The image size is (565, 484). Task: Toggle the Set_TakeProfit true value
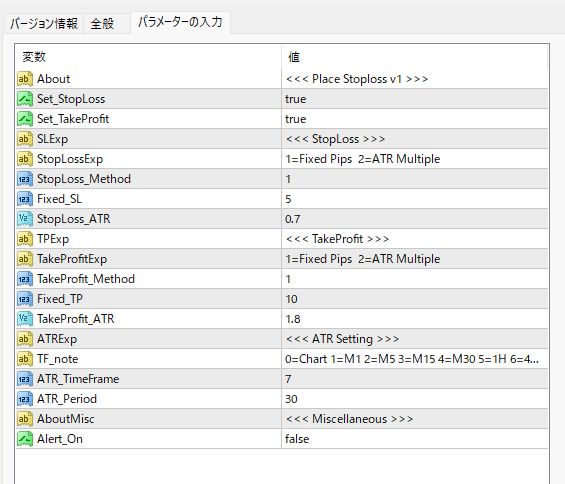[x=414, y=119]
